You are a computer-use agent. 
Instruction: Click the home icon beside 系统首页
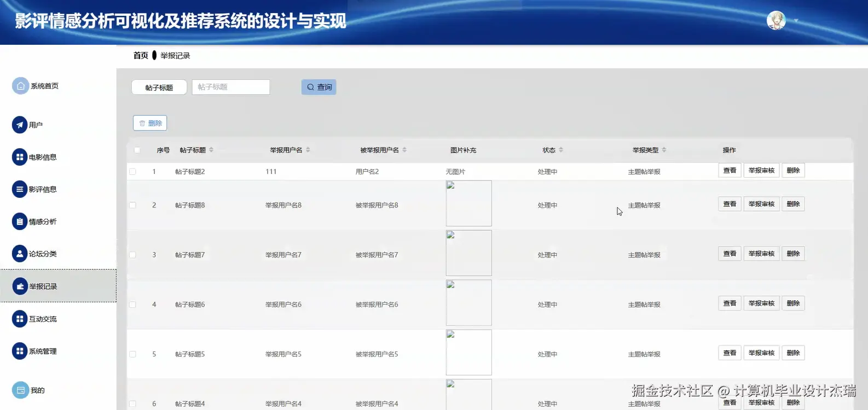20,86
